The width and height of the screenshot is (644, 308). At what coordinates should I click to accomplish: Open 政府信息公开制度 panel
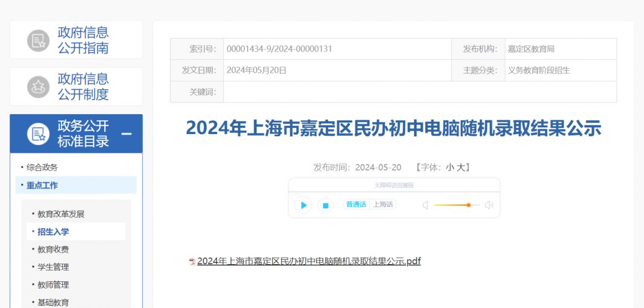76,86
